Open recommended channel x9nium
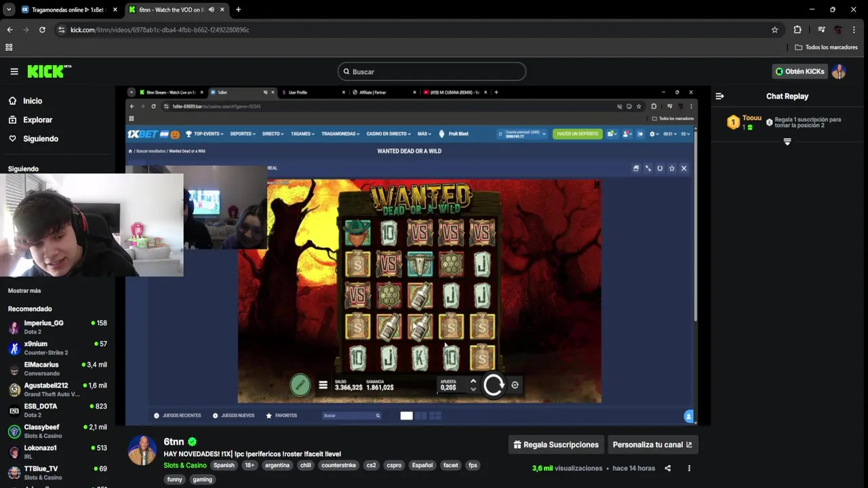This screenshot has width=868, height=488. [x=58, y=348]
